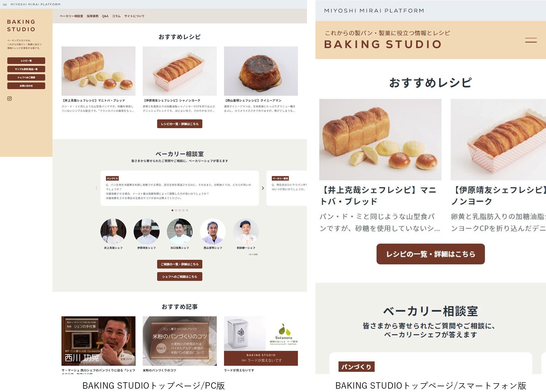This screenshot has height=392, width=546.
Task: Open the Q&A navigation item
Action: click(x=105, y=16)
